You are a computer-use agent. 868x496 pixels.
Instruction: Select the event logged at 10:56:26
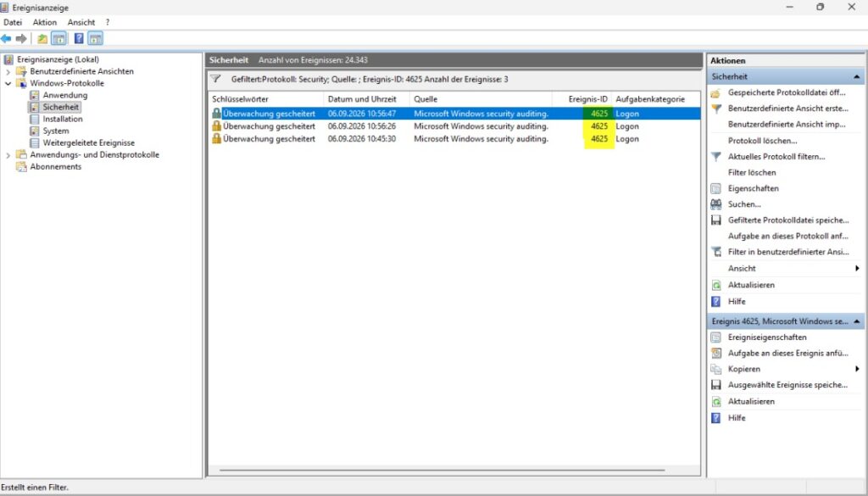click(x=454, y=126)
